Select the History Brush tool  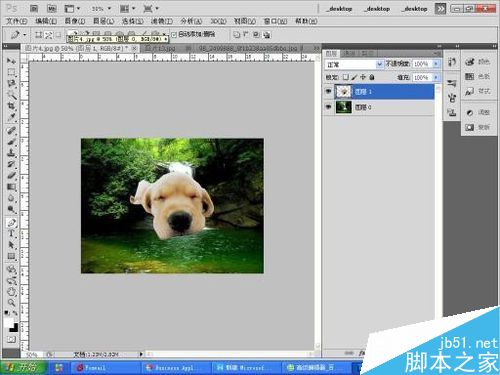[11, 164]
